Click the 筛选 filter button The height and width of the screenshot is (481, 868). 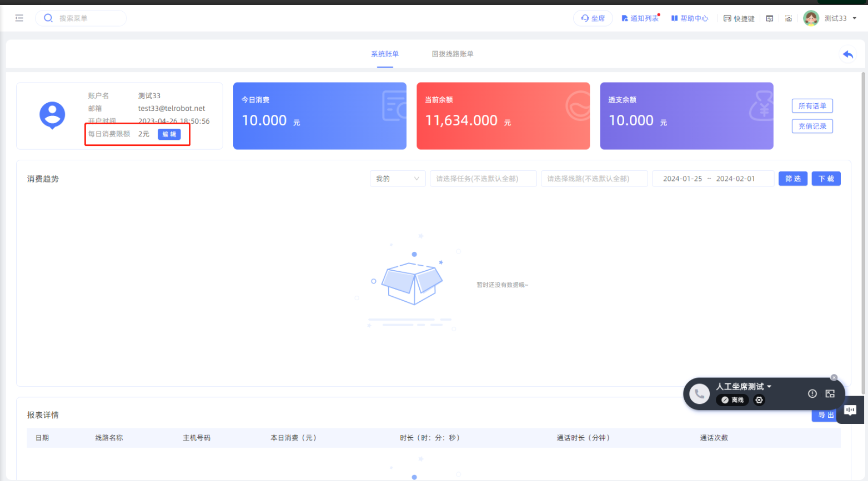tap(792, 179)
